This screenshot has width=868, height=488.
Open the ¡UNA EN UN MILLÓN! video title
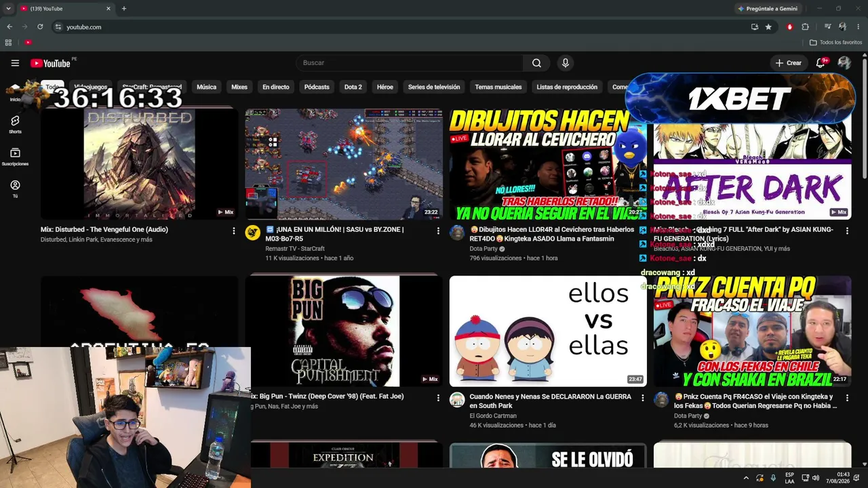point(334,234)
